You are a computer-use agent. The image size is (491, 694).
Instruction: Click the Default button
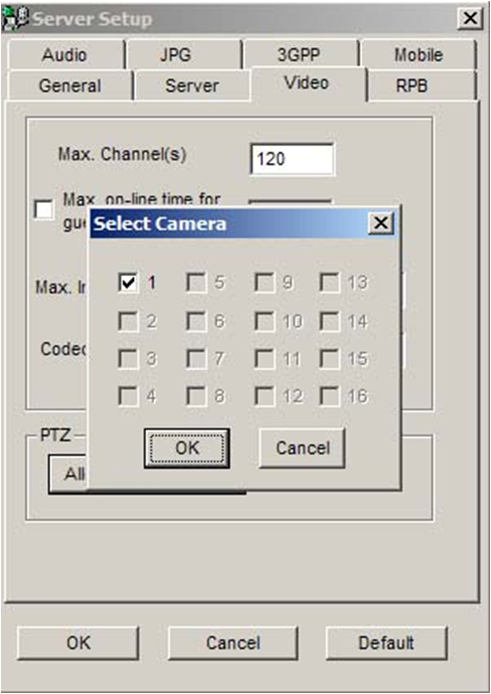coord(386,643)
